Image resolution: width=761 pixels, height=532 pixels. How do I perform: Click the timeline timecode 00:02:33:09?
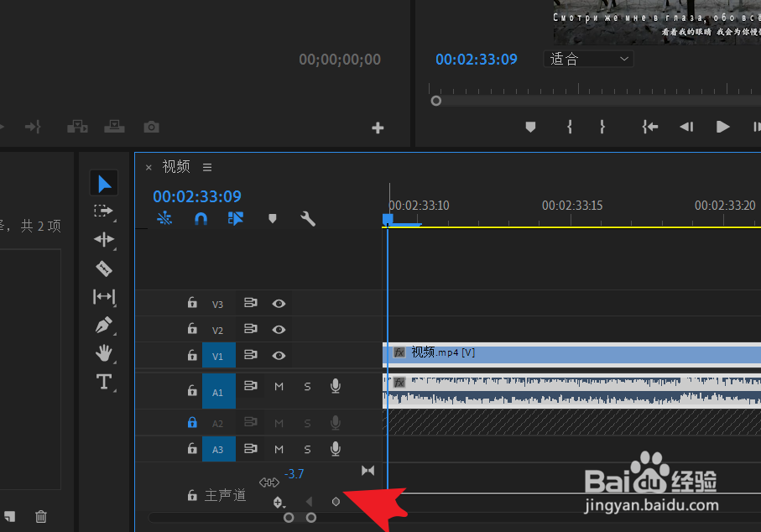[x=197, y=196]
